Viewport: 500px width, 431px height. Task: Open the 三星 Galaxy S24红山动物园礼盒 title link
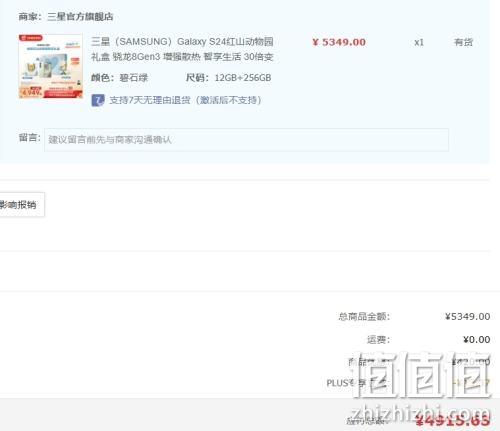pyautogui.click(x=182, y=49)
